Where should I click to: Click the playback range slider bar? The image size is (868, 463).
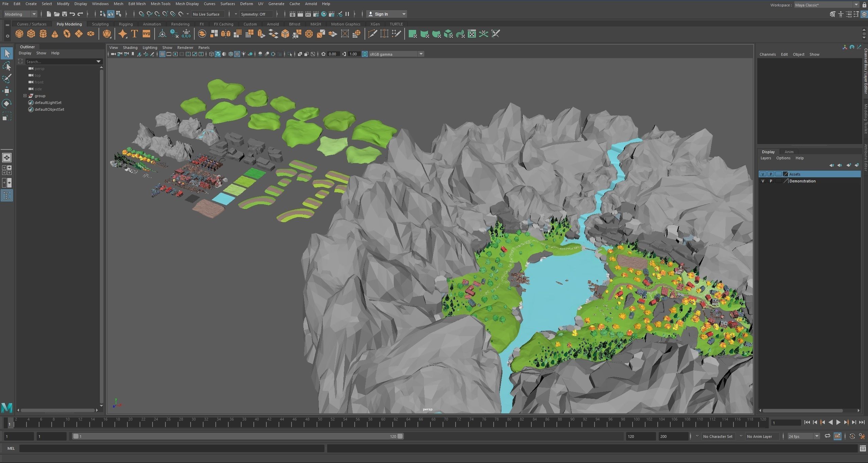pyautogui.click(x=238, y=436)
